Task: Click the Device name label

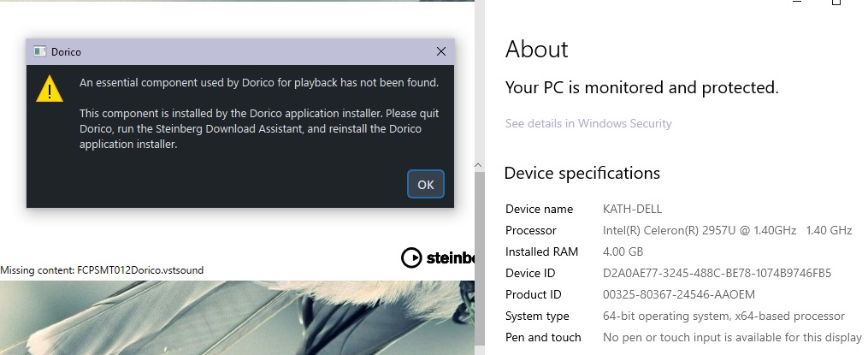Action: coord(539,210)
